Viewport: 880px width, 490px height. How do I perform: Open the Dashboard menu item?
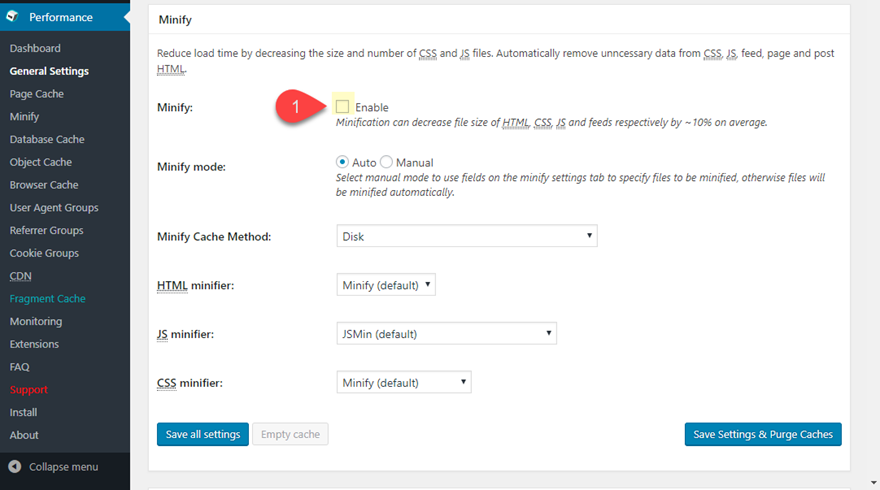pos(35,48)
